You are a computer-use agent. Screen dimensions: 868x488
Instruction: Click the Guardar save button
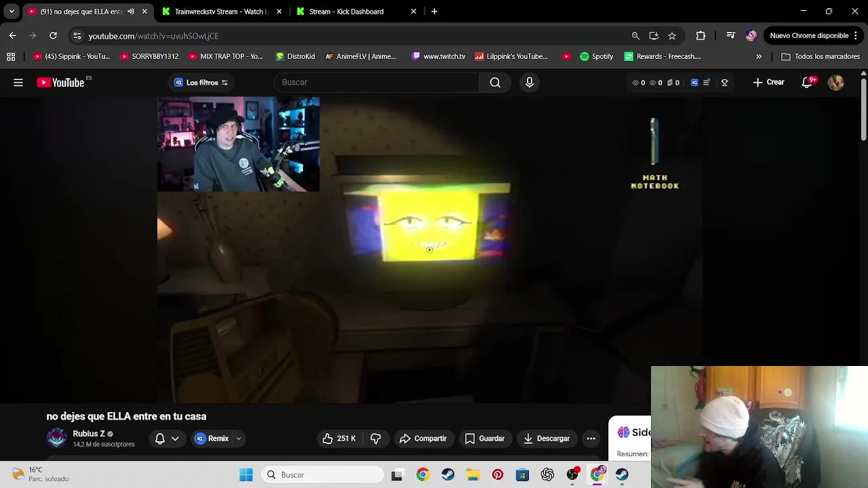click(x=485, y=439)
